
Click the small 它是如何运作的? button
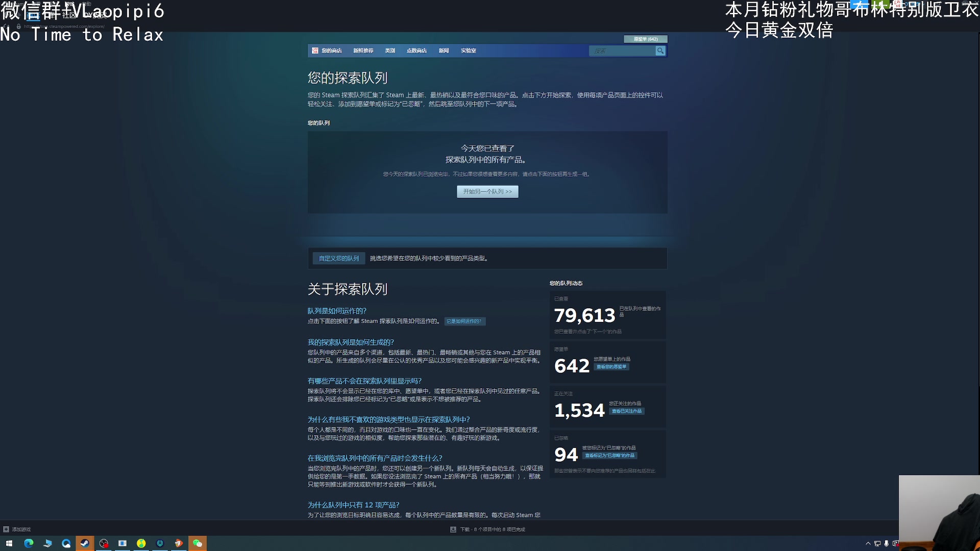[x=464, y=321]
